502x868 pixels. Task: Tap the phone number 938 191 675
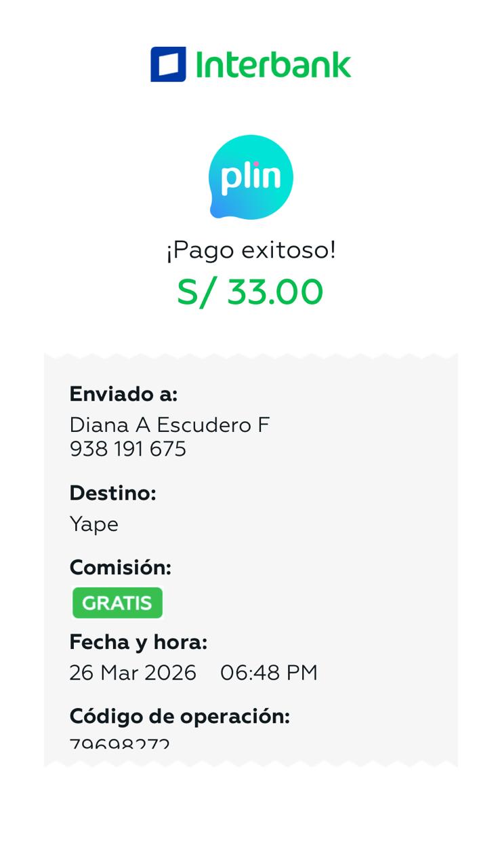tap(128, 449)
